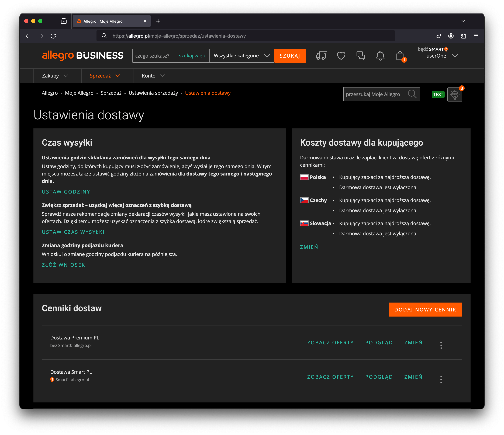
Task: Go back with browser back arrow
Action: point(28,36)
